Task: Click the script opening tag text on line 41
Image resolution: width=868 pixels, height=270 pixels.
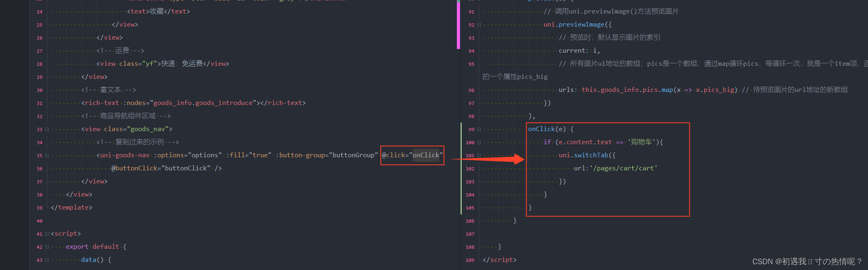Action: (x=66, y=234)
